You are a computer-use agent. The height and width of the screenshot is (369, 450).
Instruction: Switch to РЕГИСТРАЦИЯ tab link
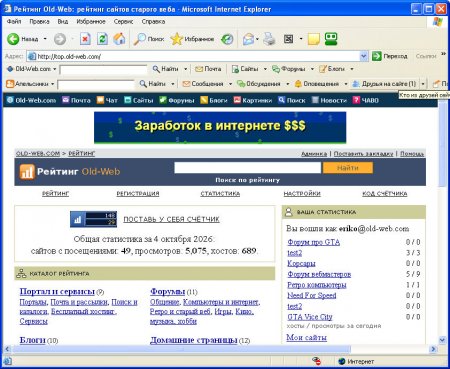(138, 194)
